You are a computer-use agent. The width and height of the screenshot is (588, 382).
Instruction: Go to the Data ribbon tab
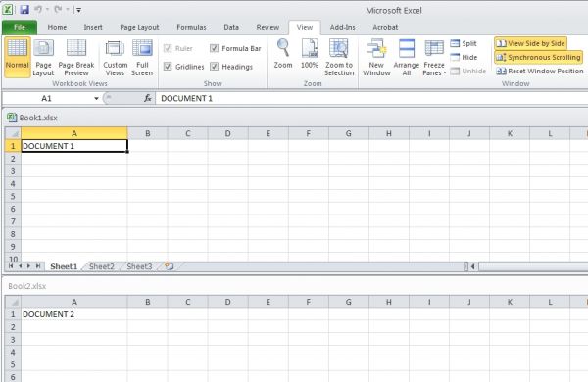pos(231,27)
